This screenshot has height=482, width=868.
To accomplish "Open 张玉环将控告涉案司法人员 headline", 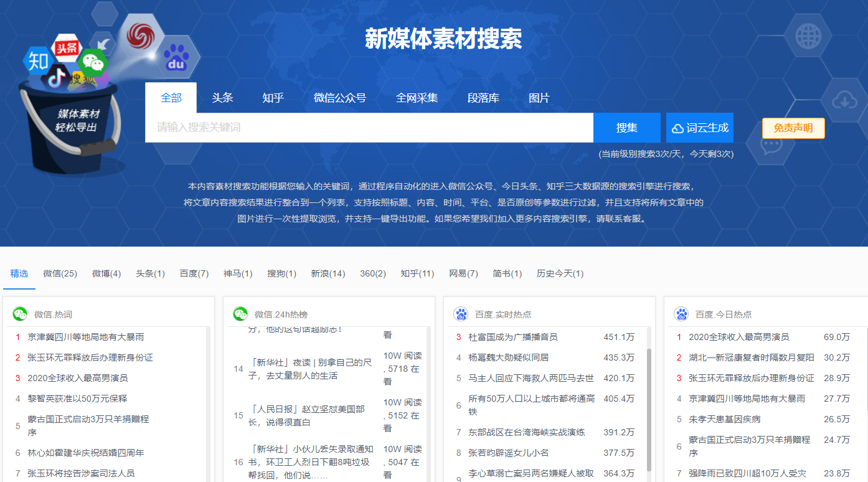I will coord(81,473).
